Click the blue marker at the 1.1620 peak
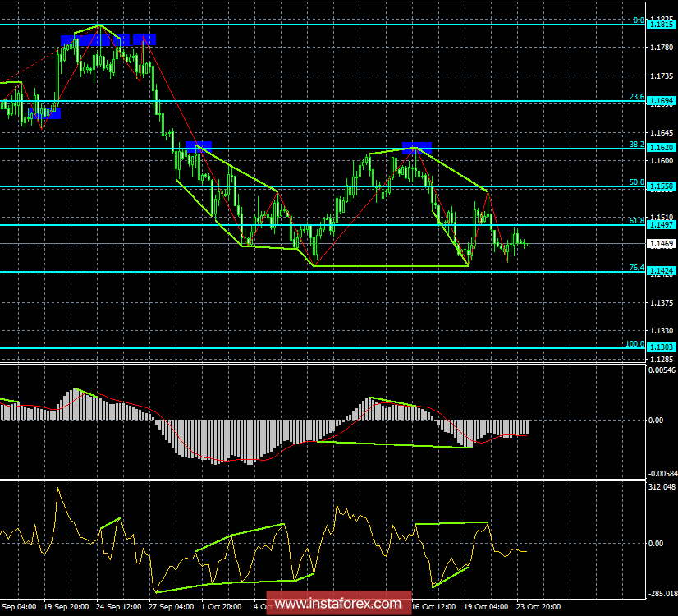Image resolution: width=678 pixels, height=616 pixels. (x=417, y=147)
